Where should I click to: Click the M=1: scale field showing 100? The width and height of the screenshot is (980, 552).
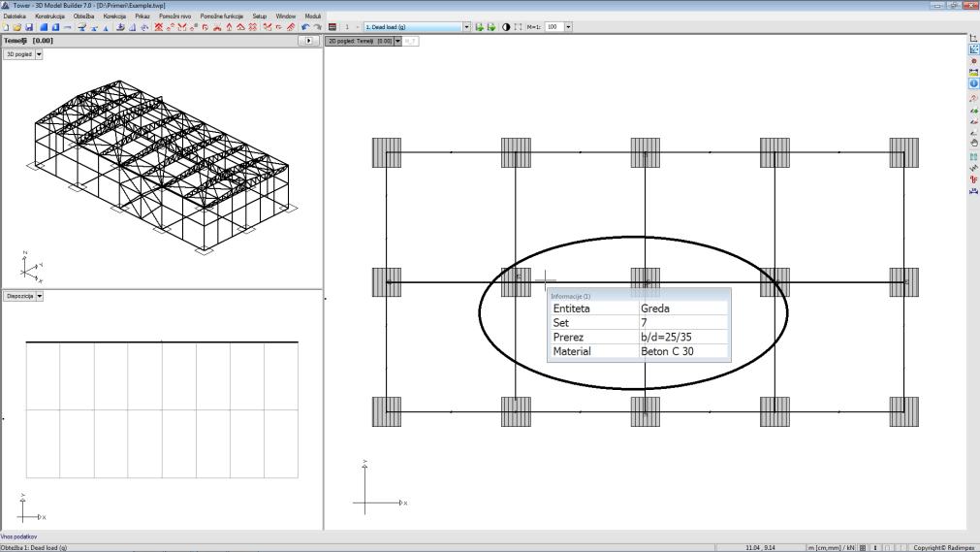click(x=554, y=27)
